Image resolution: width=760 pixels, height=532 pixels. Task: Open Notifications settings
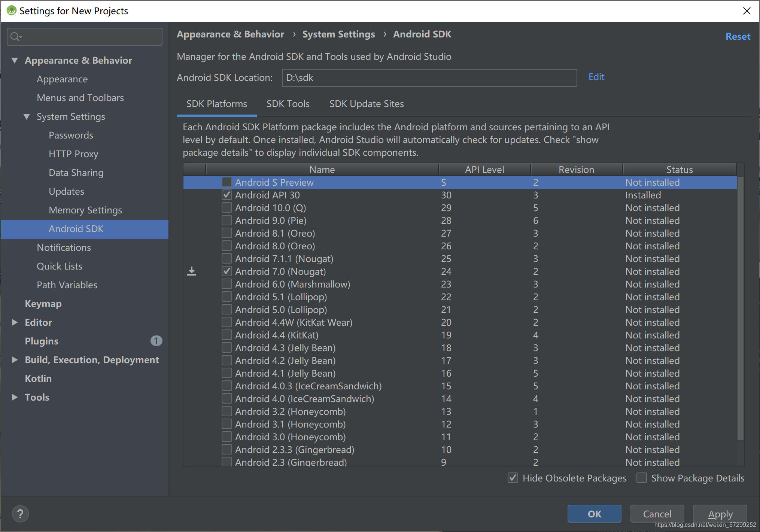point(64,247)
